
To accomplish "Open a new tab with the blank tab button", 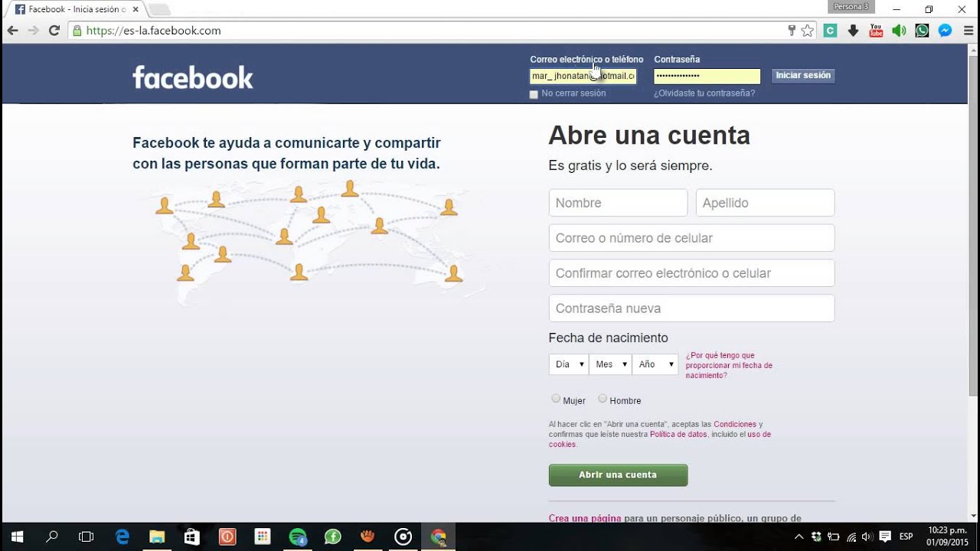I will tap(159, 9).
